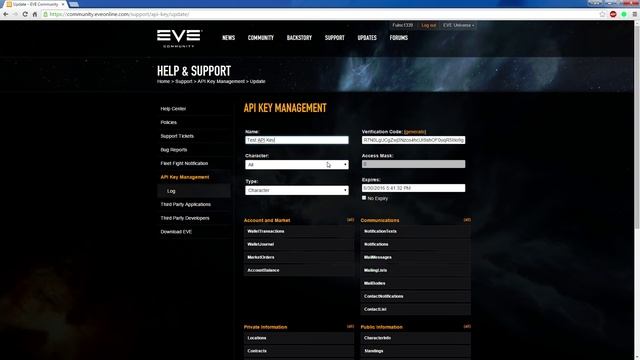Toggle the ContactList permission
This screenshot has height=360, width=640.
416,309
